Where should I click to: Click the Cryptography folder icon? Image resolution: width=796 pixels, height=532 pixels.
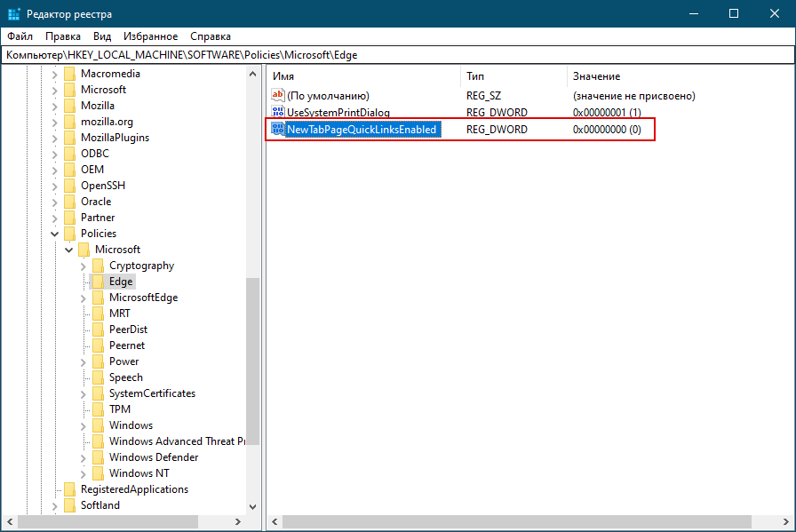tap(98, 266)
